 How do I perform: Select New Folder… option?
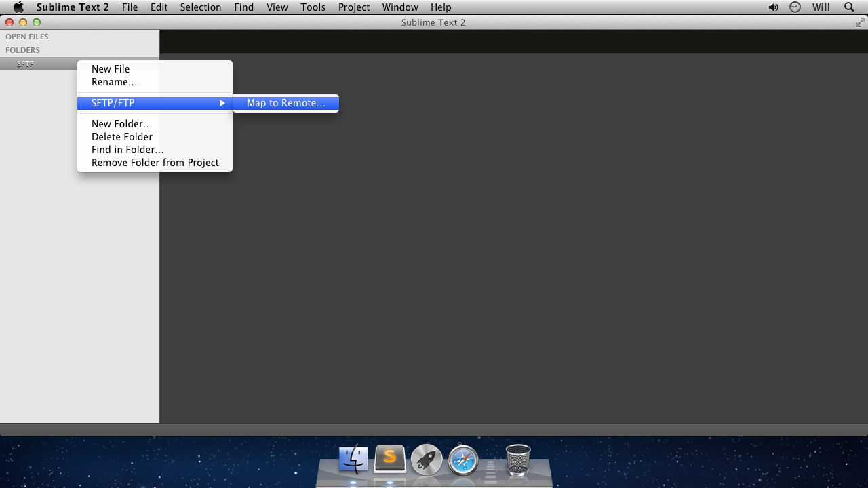click(155, 124)
